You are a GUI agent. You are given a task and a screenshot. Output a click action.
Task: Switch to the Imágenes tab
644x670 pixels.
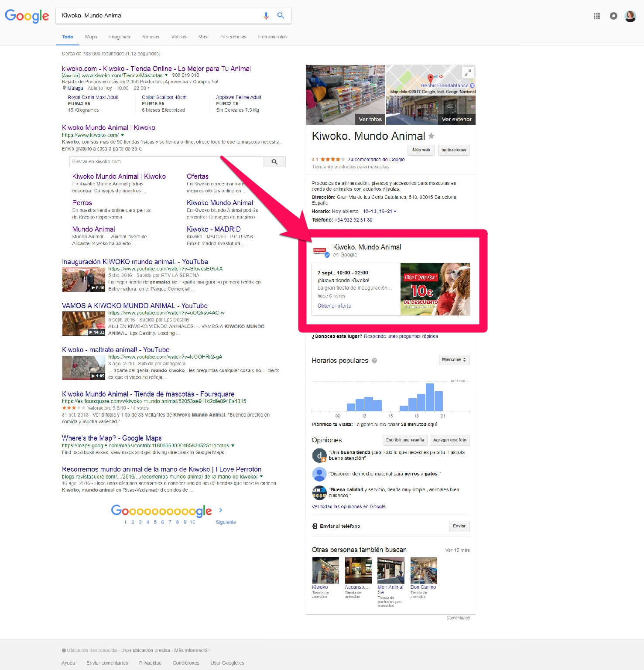(120, 37)
